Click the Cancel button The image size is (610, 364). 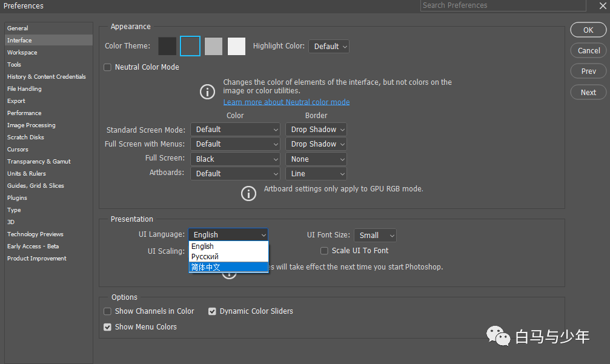(588, 50)
